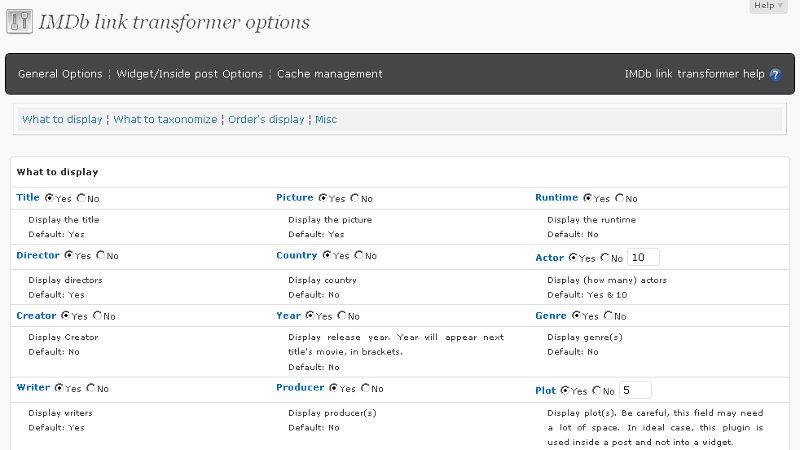Switch to Widget/Inside post Options tab
This screenshot has height=450, width=800.
pyautogui.click(x=189, y=74)
